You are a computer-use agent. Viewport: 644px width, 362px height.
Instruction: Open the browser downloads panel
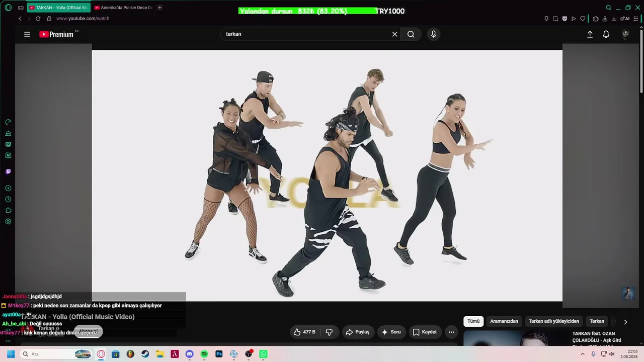point(614,19)
